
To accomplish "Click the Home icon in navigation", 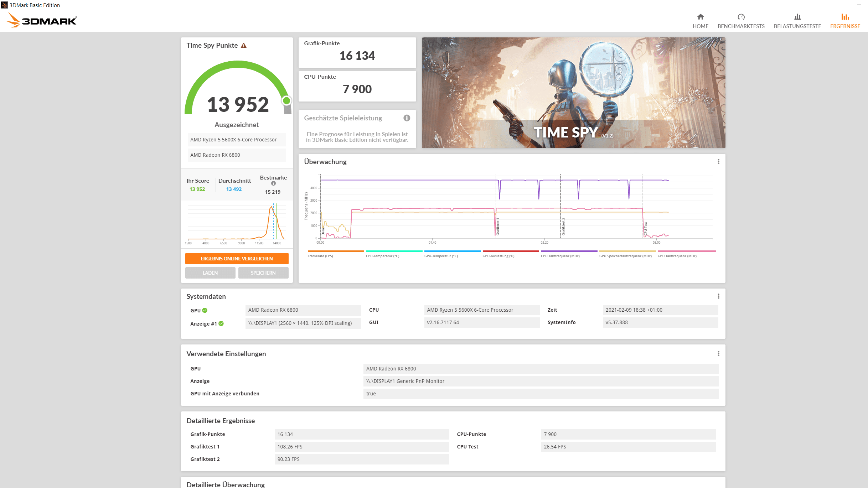I will click(700, 17).
